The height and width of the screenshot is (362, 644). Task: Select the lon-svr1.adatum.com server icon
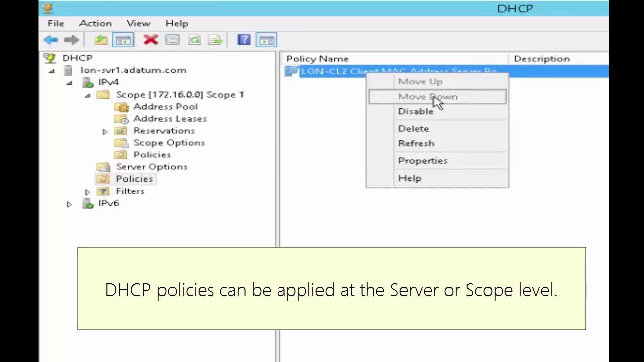[69, 70]
